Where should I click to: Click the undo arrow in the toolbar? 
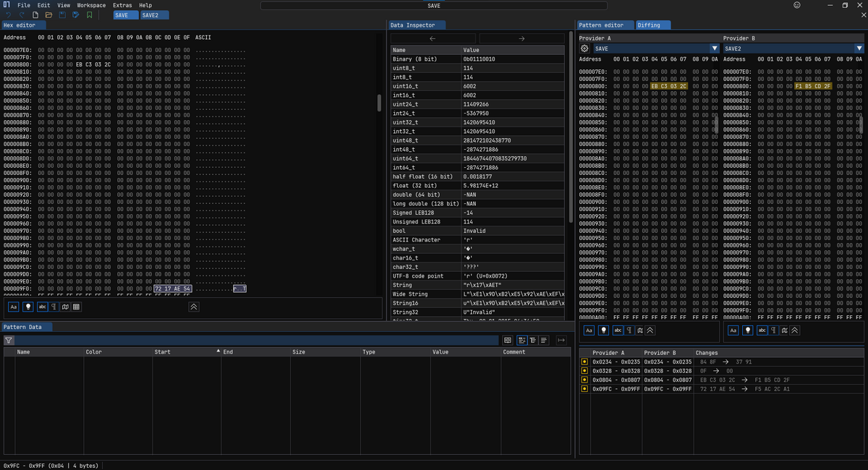tap(8, 14)
